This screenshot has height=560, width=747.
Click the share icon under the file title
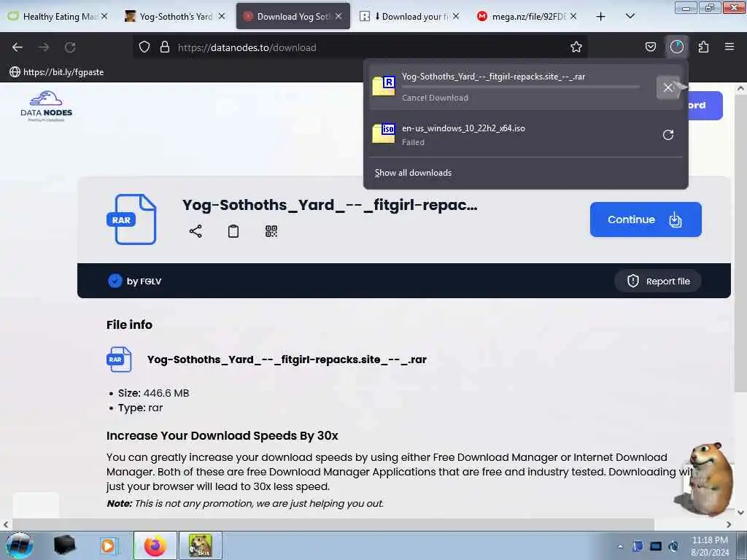click(x=196, y=231)
